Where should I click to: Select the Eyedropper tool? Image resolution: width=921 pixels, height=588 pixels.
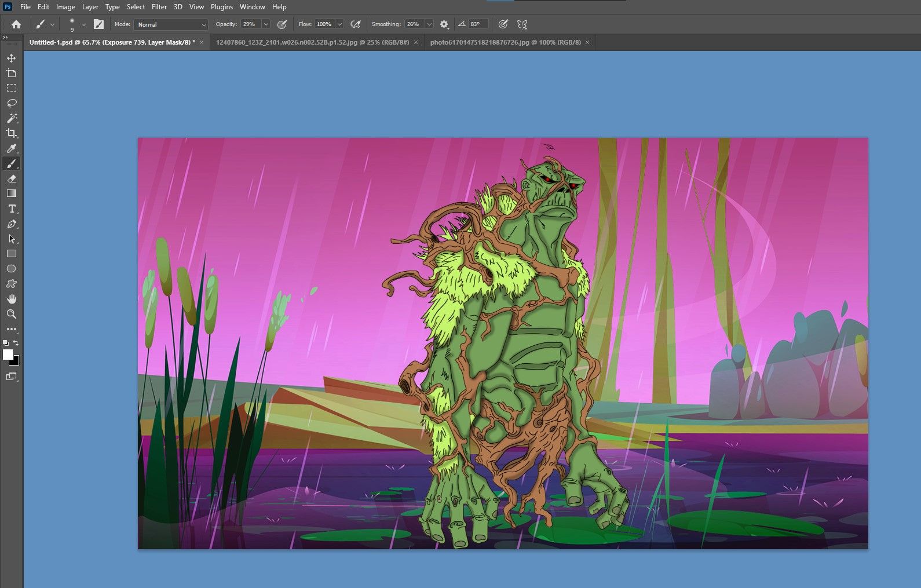pyautogui.click(x=12, y=148)
